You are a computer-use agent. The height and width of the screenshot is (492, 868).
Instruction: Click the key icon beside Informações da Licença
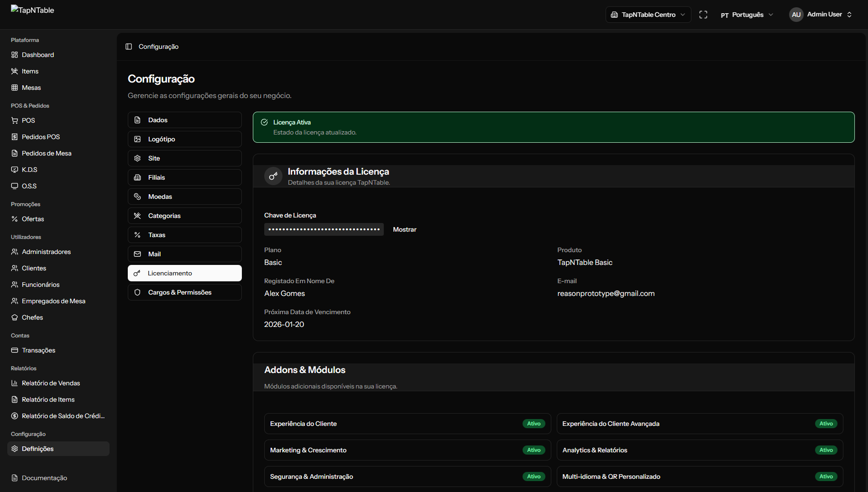coord(273,176)
